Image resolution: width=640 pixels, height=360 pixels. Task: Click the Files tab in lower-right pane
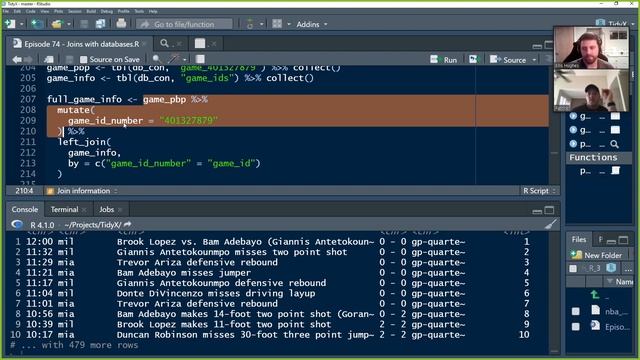pos(578,240)
